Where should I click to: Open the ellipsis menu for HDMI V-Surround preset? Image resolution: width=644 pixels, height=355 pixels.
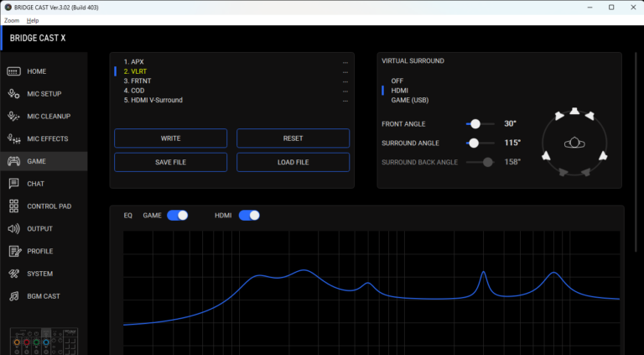(345, 101)
